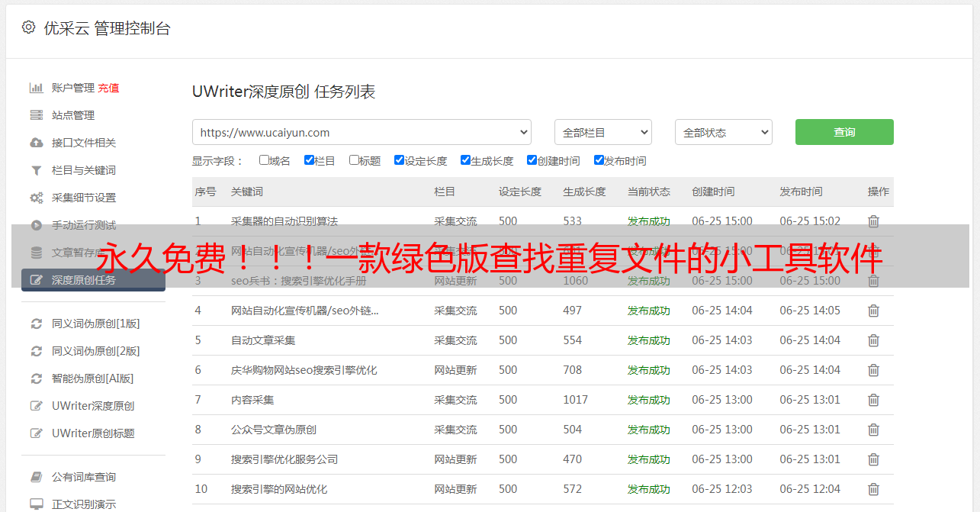Uncheck the 生成长度 checkbox
The height and width of the screenshot is (512, 980).
click(465, 160)
